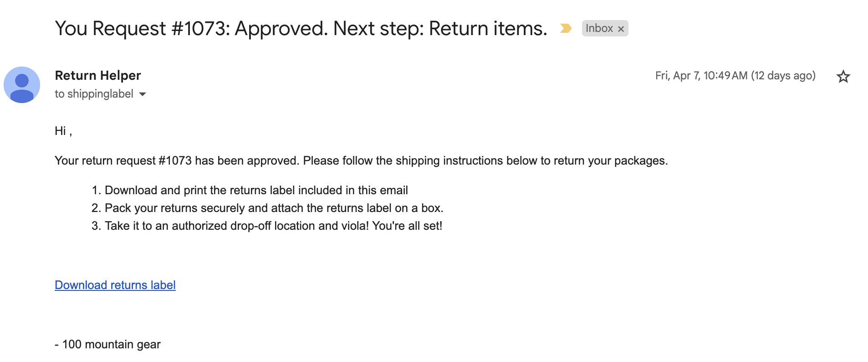Expand recipient details arrow beside shippinglabel
The width and height of the screenshot is (868, 362).
tap(143, 94)
